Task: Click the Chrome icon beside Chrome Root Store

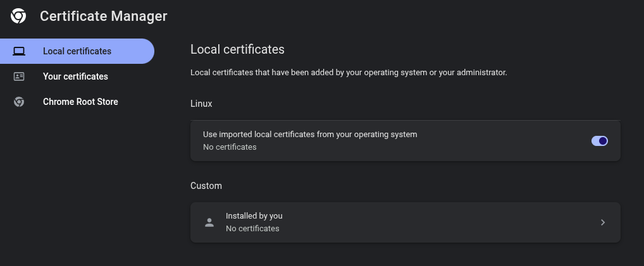Action: click(19, 102)
